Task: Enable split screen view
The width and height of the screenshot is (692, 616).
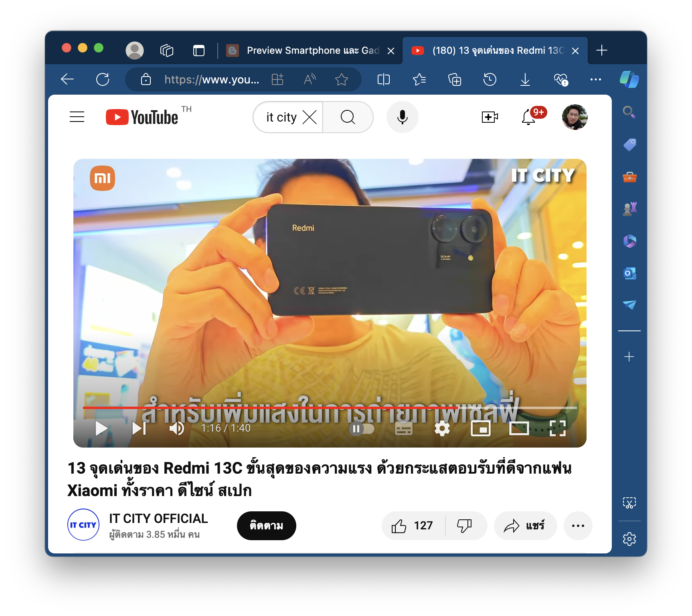Action: 384,79
